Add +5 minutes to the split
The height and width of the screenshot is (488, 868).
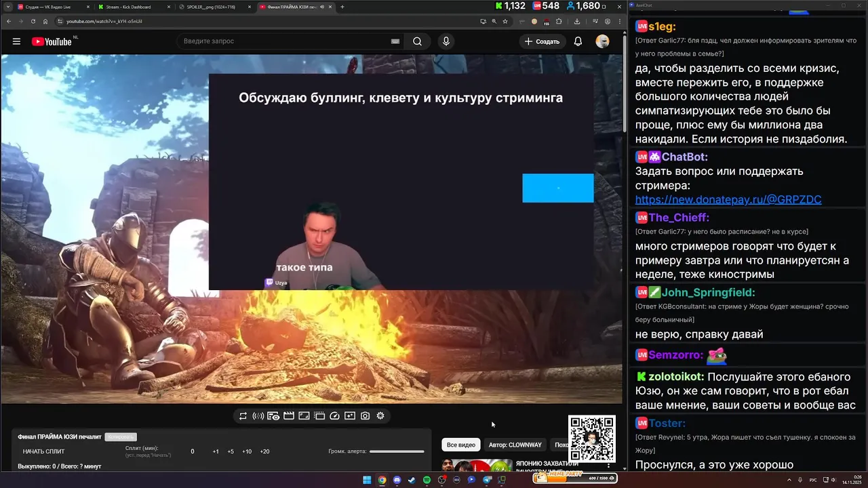[231, 451]
